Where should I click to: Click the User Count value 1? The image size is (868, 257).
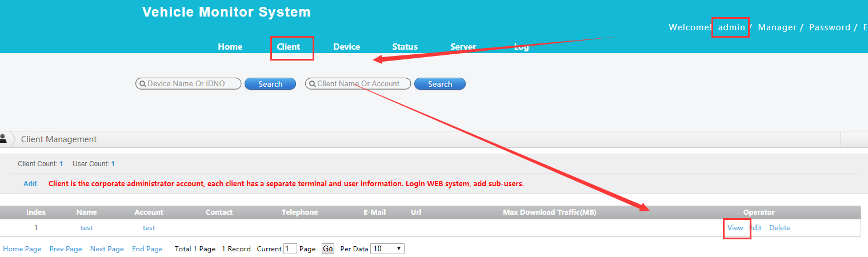[113, 164]
